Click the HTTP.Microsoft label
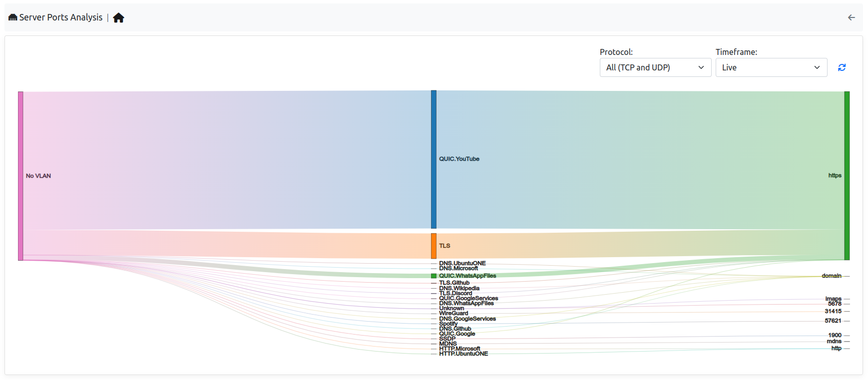The width and height of the screenshot is (868, 380). [459, 349]
